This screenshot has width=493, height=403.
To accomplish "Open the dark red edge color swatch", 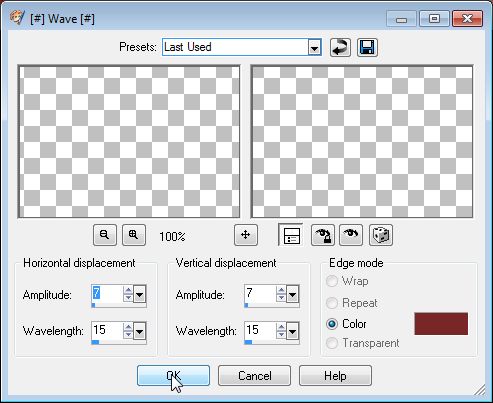I will [x=441, y=324].
